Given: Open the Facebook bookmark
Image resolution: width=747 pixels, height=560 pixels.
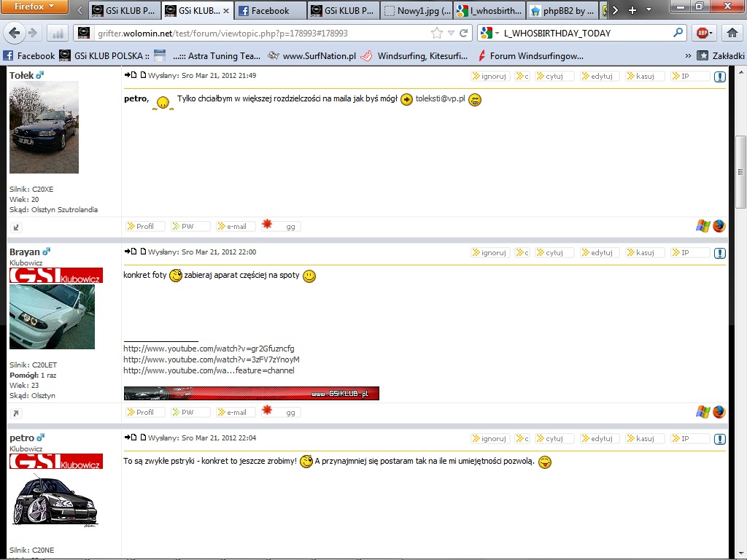Looking at the screenshot, I should tap(29, 55).
